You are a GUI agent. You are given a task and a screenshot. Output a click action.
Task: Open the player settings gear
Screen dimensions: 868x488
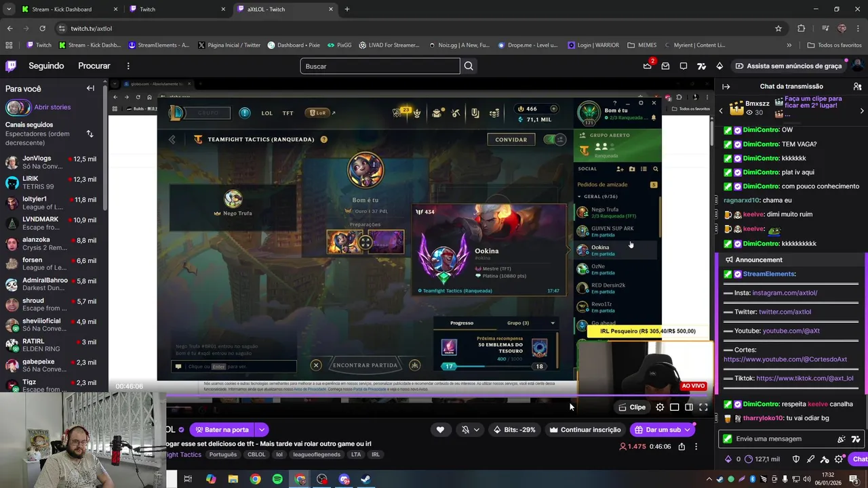point(660,407)
